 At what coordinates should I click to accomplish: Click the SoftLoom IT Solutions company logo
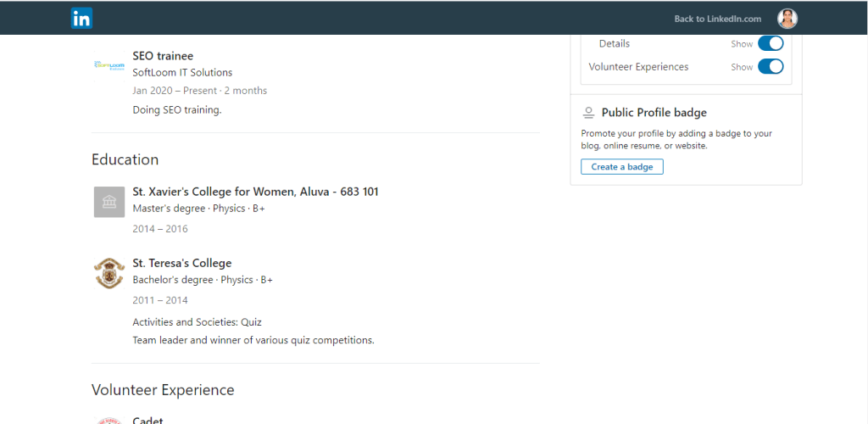(108, 65)
